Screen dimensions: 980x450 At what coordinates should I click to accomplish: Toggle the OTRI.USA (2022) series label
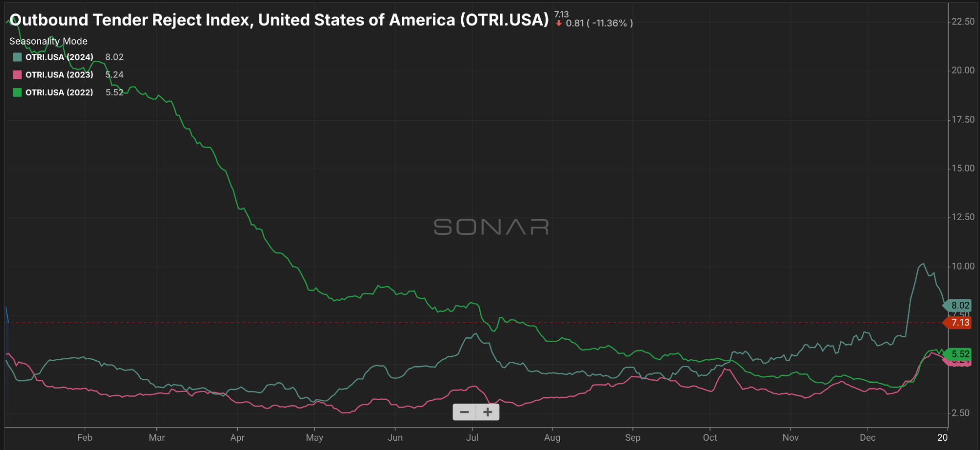(x=59, y=92)
